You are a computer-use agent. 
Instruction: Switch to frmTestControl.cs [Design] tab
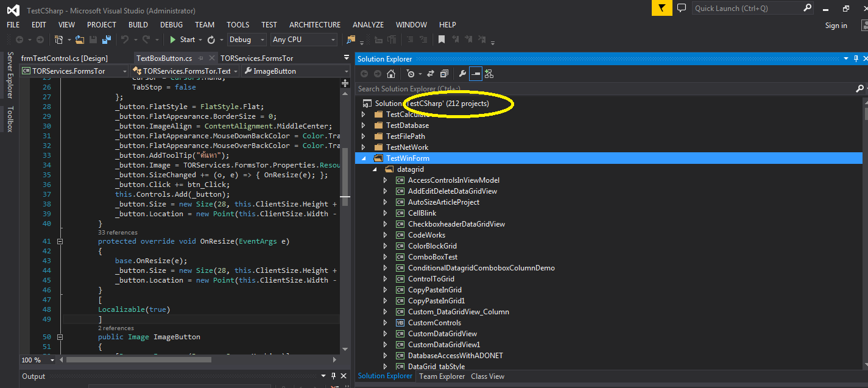(x=65, y=58)
